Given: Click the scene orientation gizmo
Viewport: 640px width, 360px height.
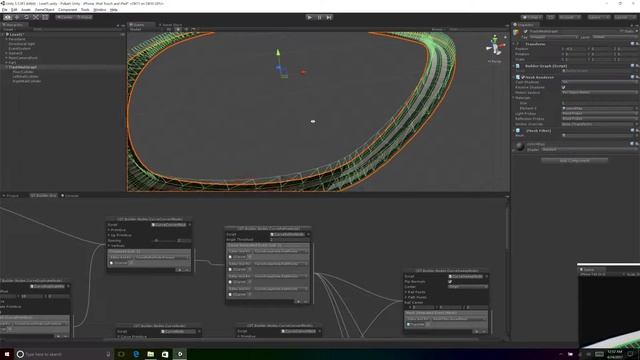Looking at the screenshot, I should coord(495,46).
